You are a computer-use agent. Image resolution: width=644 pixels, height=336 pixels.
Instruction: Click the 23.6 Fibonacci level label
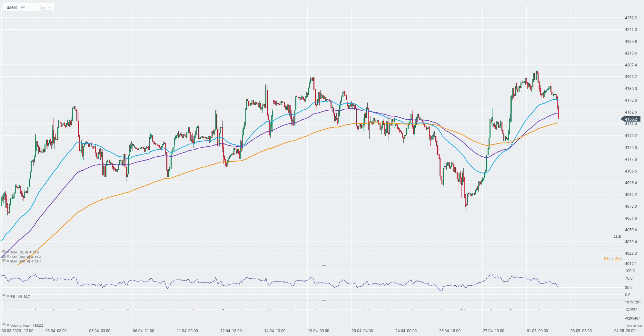click(x=617, y=237)
